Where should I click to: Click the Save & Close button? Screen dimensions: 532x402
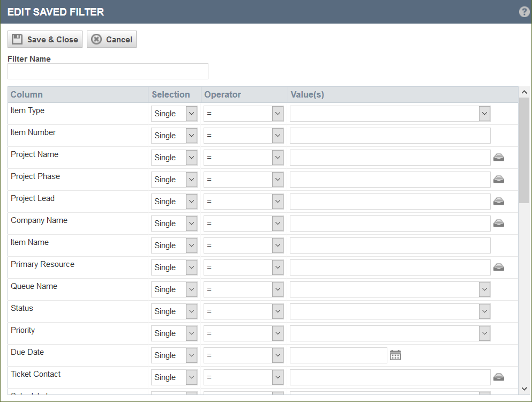tap(44, 39)
